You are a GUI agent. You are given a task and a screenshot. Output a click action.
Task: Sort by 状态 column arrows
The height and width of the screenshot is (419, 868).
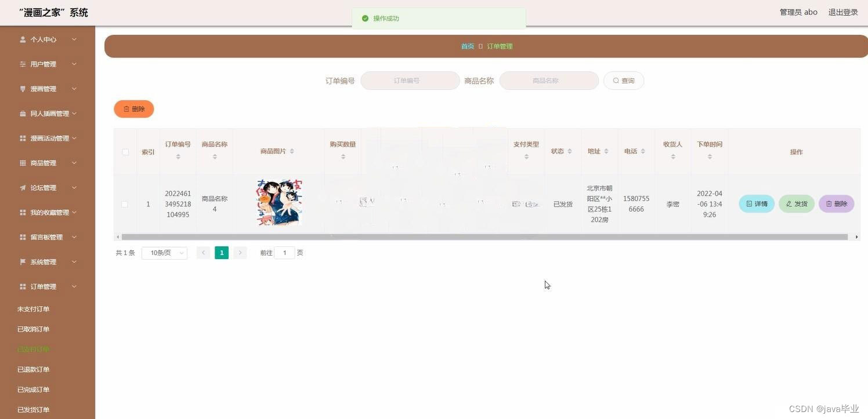[570, 151]
